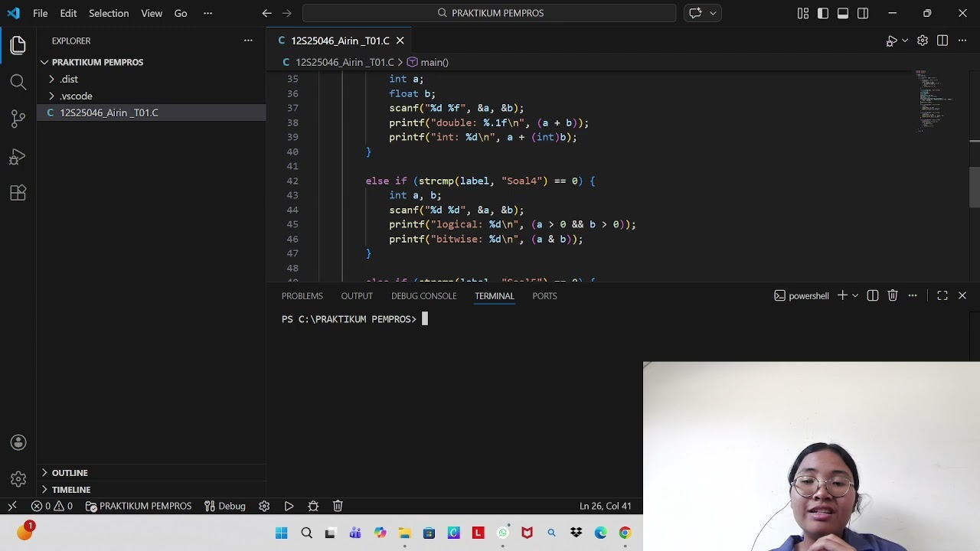Kill the terminal with trash icon

(893, 295)
